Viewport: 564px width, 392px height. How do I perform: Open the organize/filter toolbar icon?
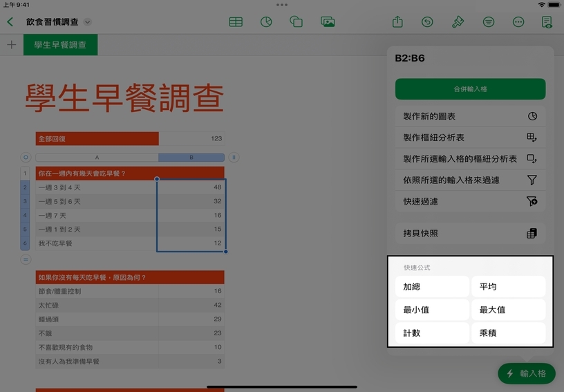coord(488,22)
